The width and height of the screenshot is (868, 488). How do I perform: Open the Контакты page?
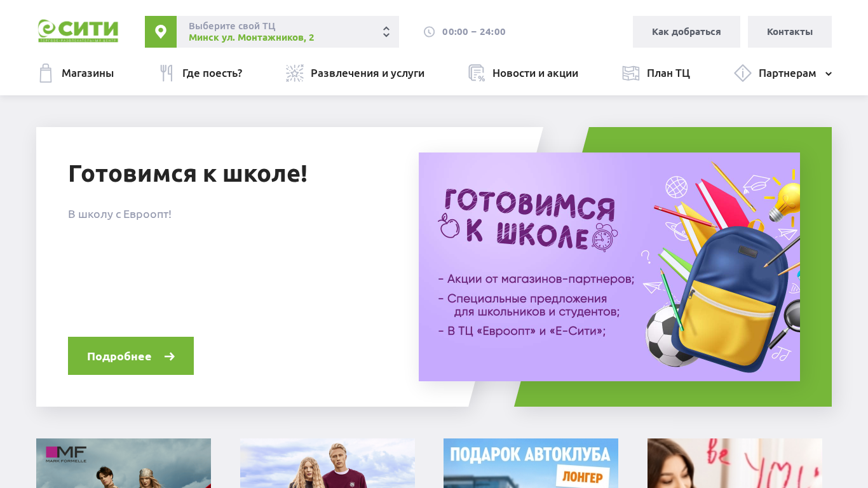790,32
